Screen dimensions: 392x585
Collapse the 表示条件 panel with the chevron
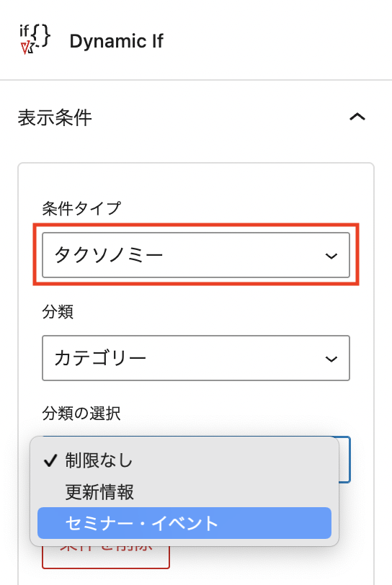tap(357, 117)
